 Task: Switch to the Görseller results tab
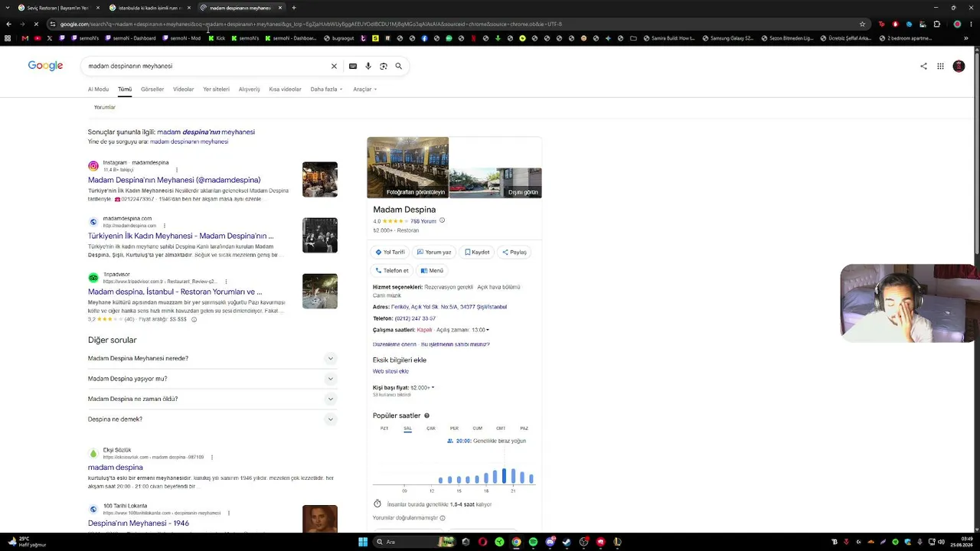click(152, 89)
